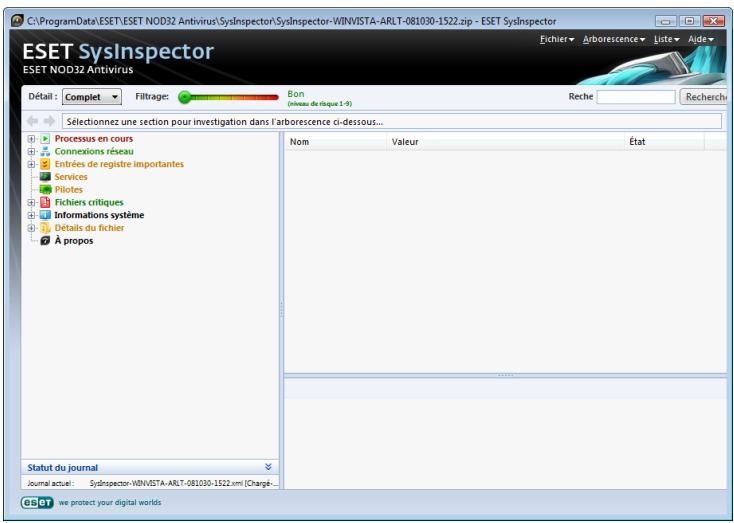Open the Fichier menu

click(557, 39)
